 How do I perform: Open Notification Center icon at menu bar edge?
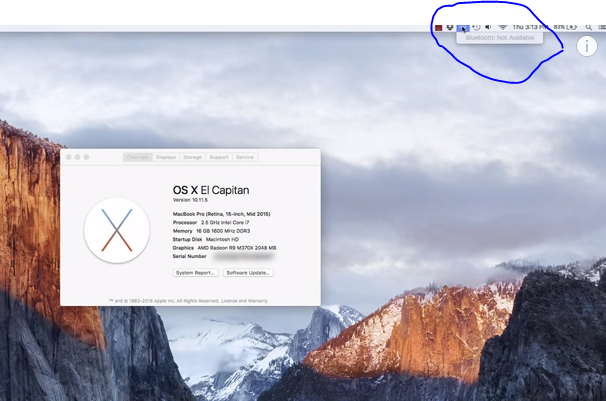(x=602, y=27)
